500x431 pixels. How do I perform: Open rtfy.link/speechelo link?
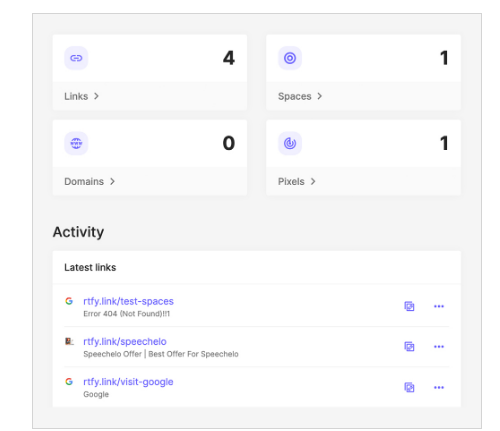(125, 341)
